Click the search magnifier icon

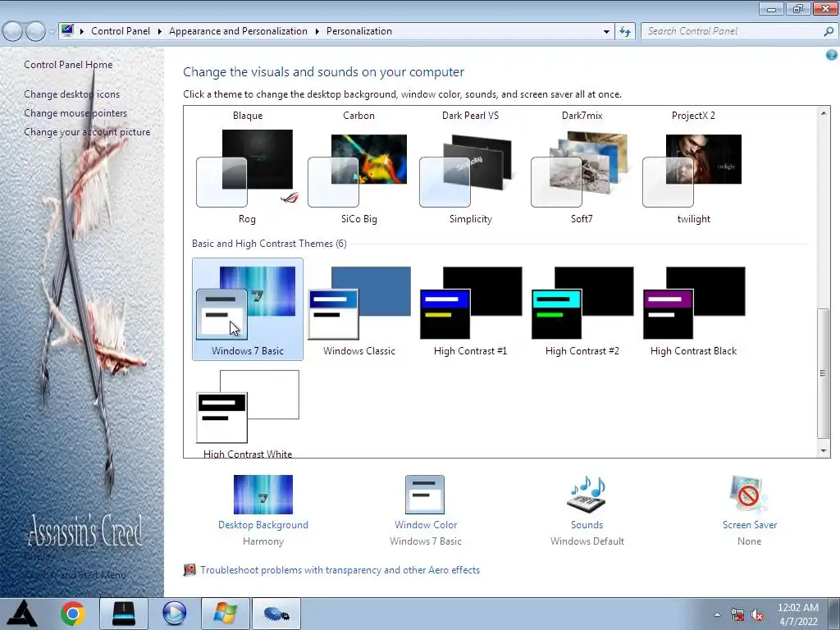829,32
